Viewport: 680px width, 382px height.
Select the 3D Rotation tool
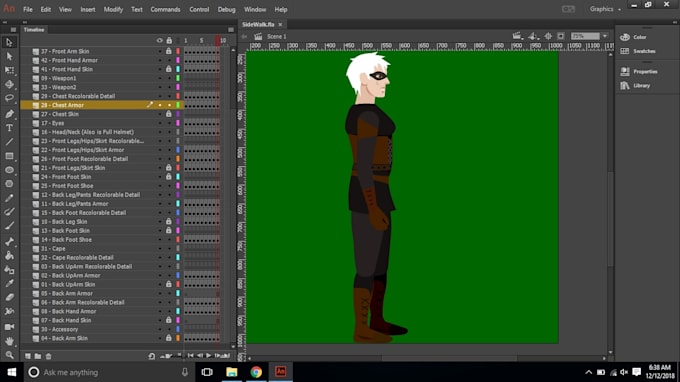(x=9, y=84)
